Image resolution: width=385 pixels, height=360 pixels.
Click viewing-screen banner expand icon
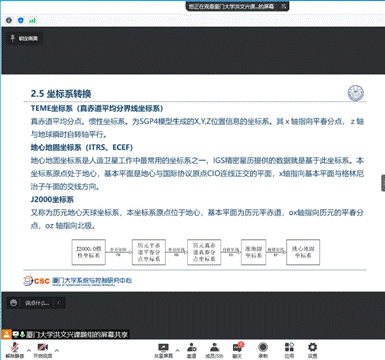point(283,6)
